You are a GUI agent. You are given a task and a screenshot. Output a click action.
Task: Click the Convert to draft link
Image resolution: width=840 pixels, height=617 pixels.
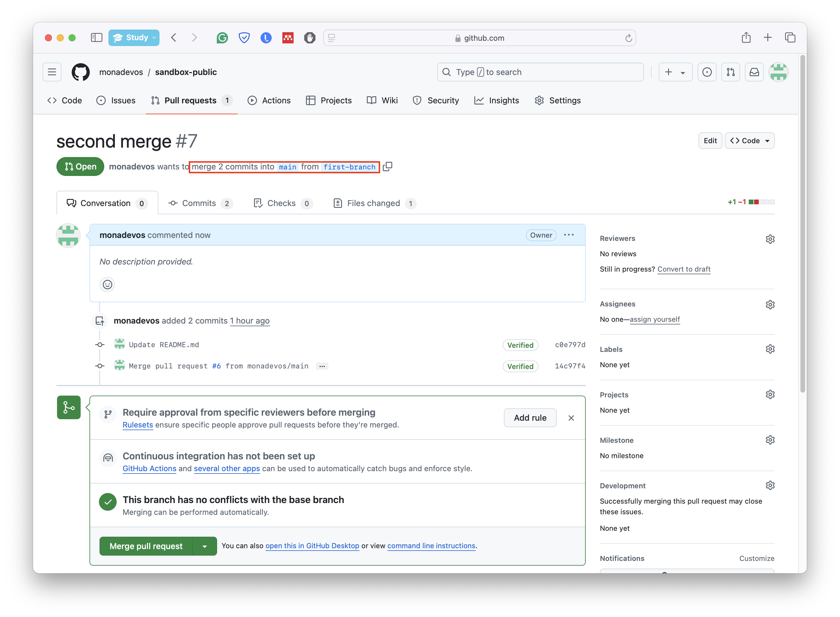pos(684,269)
